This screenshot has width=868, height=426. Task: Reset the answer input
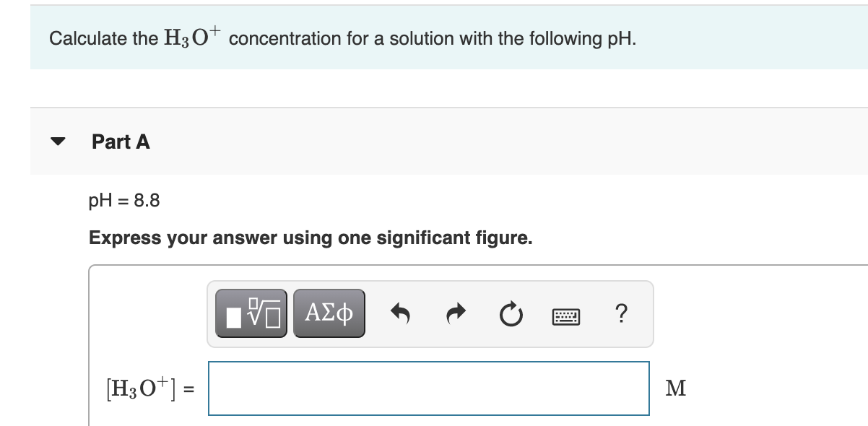tap(510, 313)
